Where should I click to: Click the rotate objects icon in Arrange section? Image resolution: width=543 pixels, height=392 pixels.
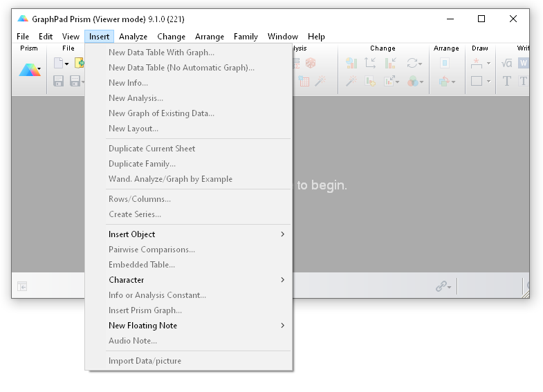tap(444, 82)
